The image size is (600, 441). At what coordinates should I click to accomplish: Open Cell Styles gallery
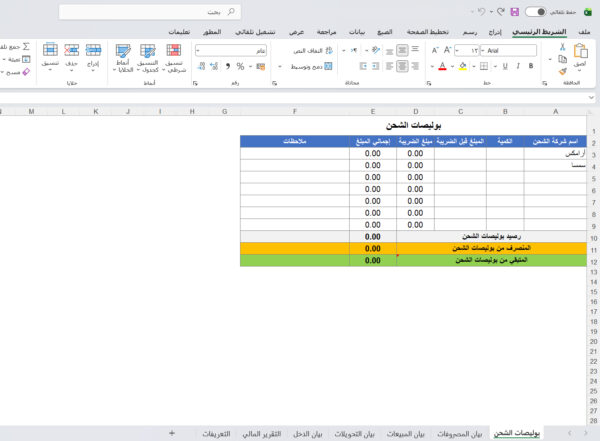pyautogui.click(x=123, y=58)
